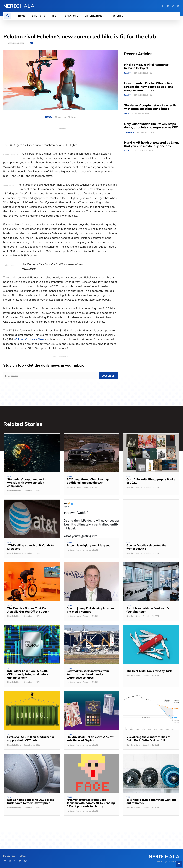Go to the Home menu item
The width and height of the screenshot is (183, 868).
tap(22, 16)
